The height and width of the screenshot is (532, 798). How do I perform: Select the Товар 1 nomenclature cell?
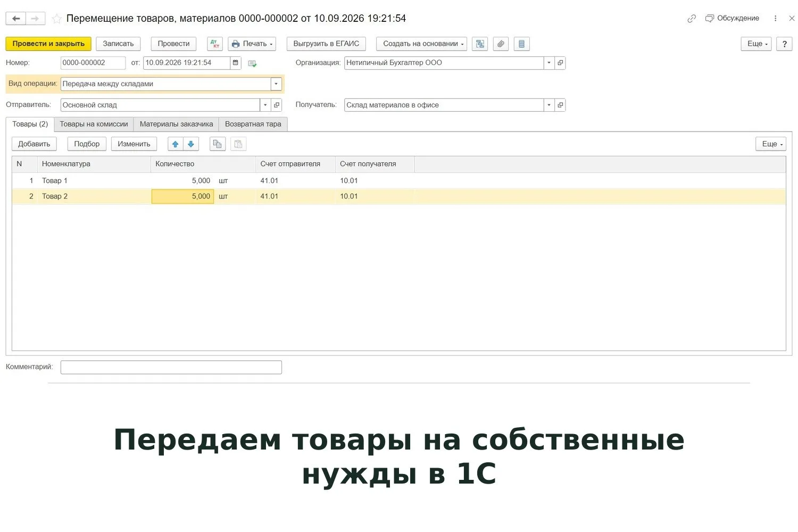tap(94, 181)
